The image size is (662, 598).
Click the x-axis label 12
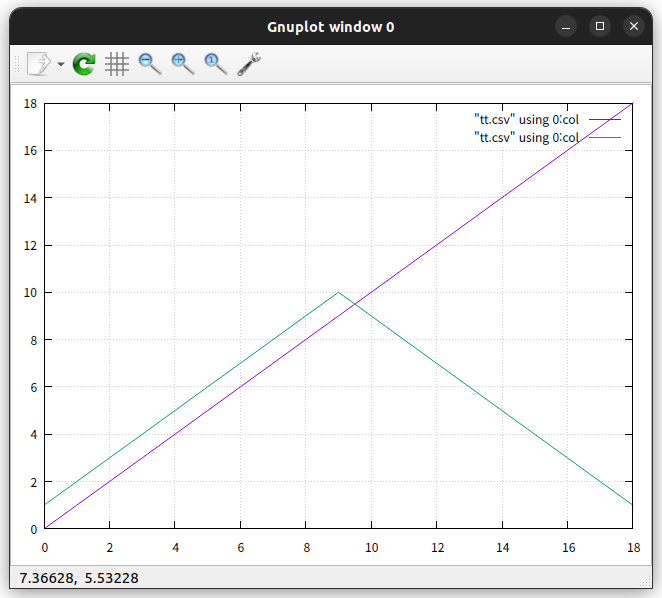(x=437, y=548)
